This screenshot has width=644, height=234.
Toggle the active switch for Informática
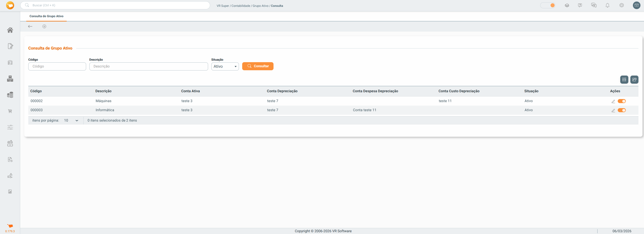pyautogui.click(x=622, y=110)
